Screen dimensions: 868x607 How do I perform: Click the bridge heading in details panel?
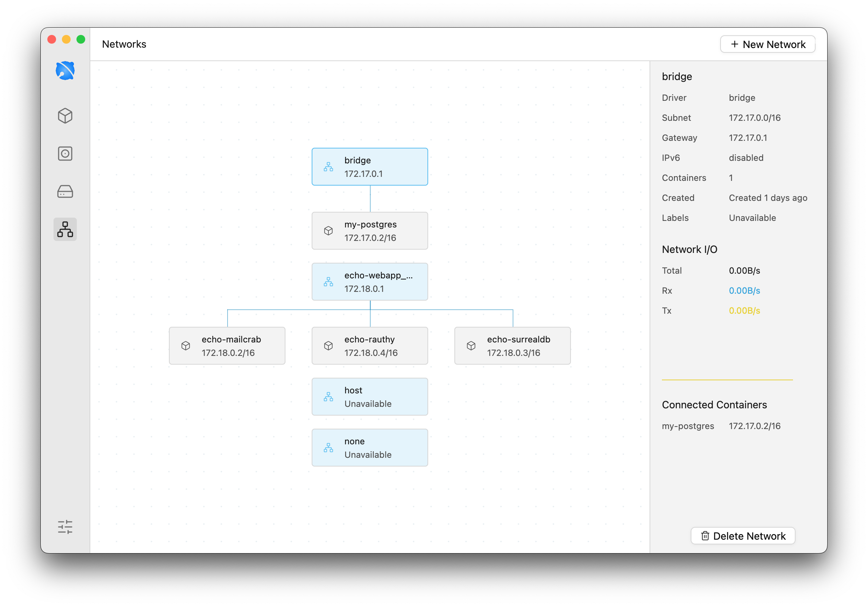(677, 76)
